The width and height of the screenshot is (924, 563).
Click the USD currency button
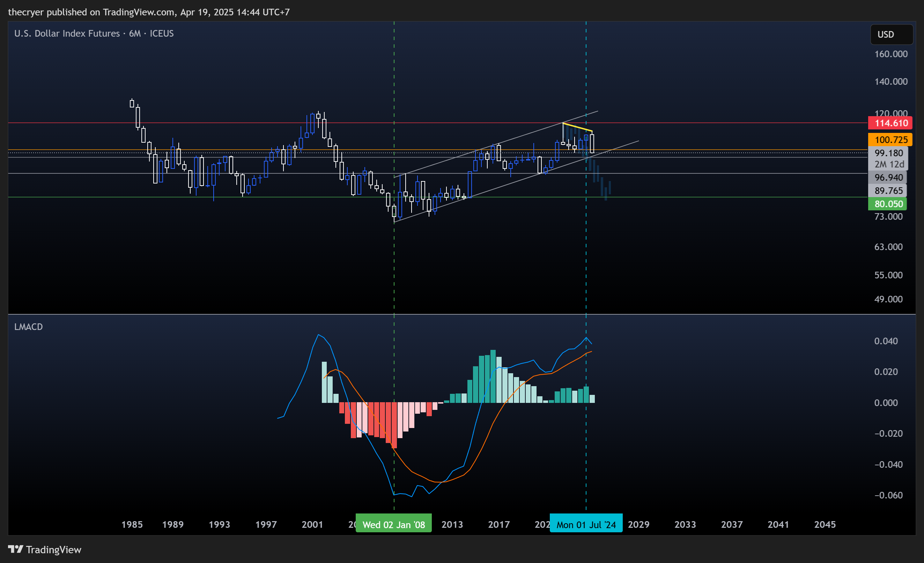tap(892, 35)
